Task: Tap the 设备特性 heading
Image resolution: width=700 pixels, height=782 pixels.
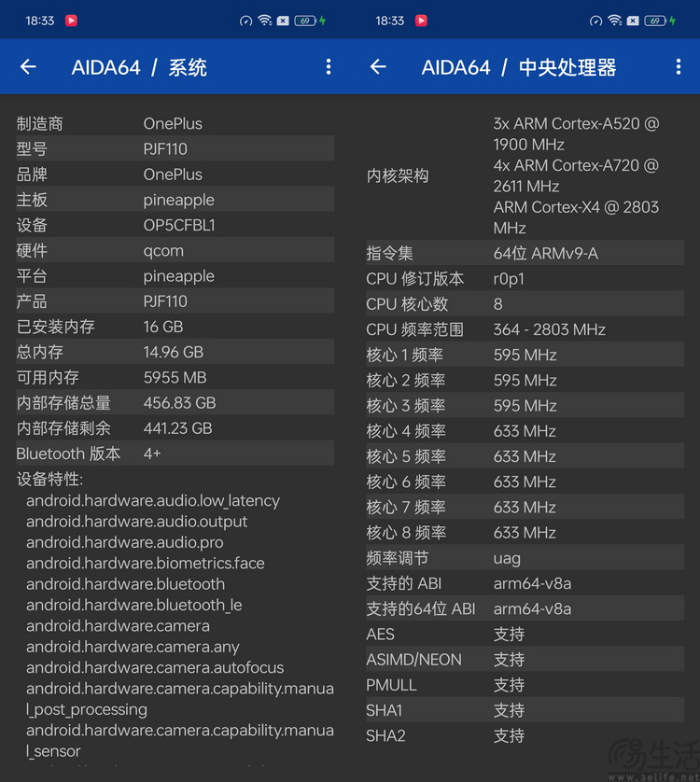Action: [x=49, y=480]
